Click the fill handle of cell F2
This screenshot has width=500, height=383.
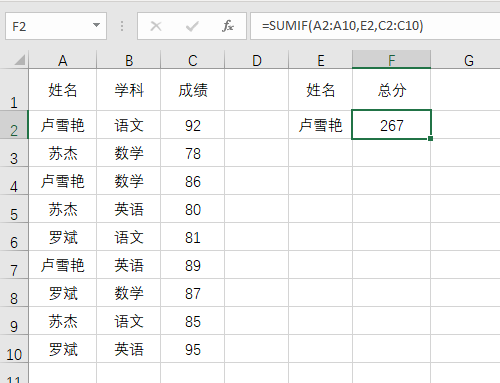pos(430,138)
